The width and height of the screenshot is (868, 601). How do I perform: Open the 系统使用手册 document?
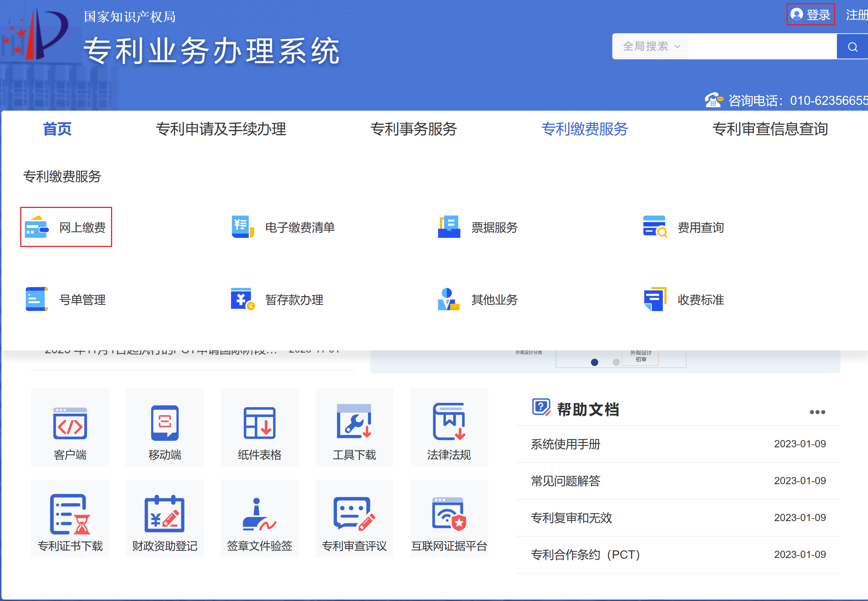click(566, 444)
